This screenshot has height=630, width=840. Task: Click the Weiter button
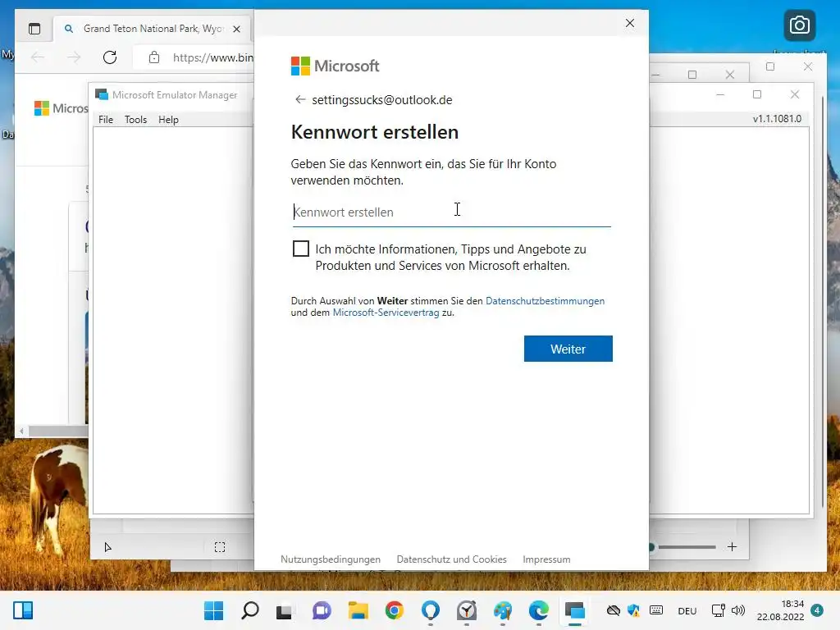pos(568,349)
